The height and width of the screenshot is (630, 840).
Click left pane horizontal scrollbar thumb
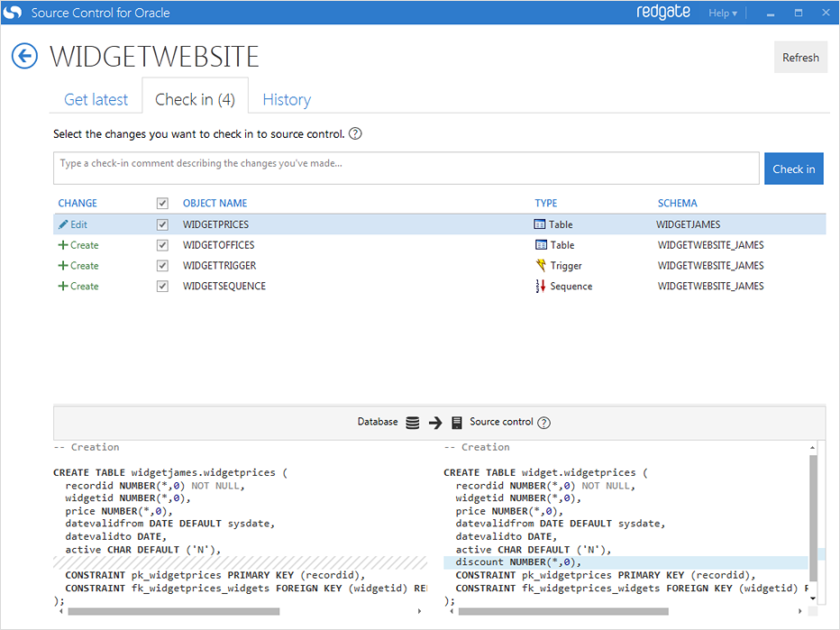(x=174, y=611)
